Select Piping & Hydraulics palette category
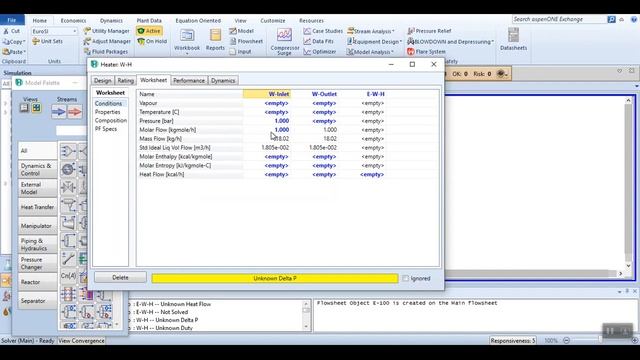 click(x=37, y=244)
